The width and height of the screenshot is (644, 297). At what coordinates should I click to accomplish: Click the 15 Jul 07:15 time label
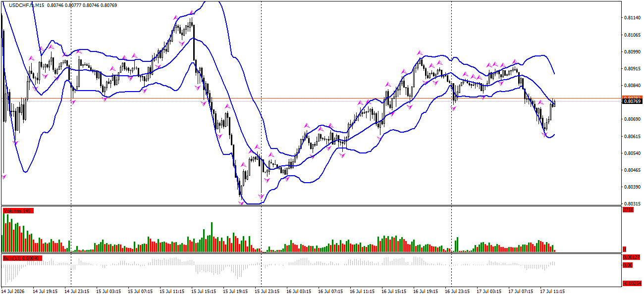coord(139,292)
